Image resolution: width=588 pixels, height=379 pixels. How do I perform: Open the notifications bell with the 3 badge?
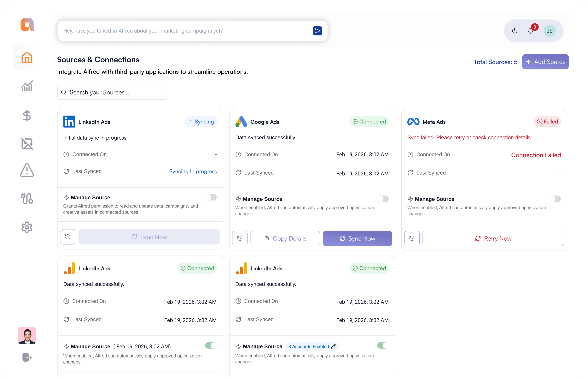(531, 31)
